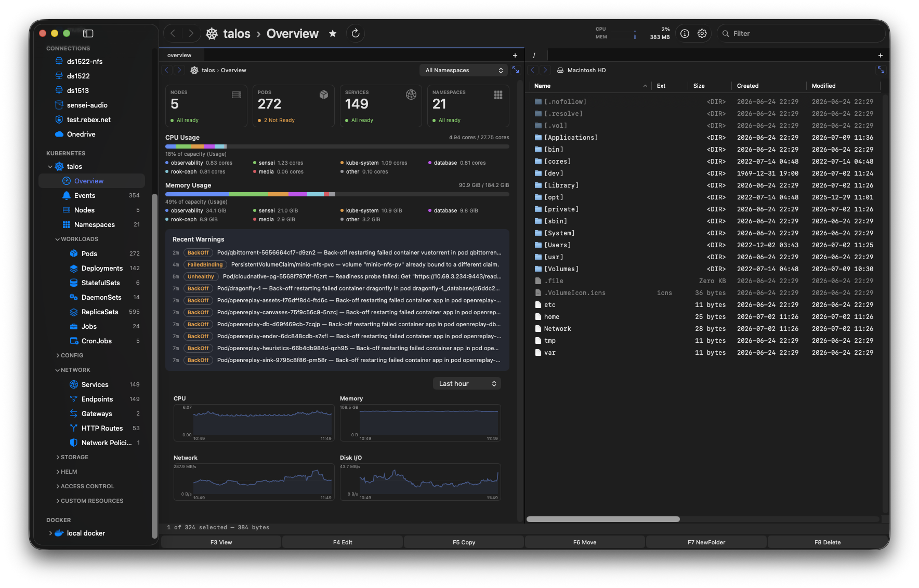
Task: Click the FailedBinding minio-nfs-pvc warning
Action: tap(337, 264)
